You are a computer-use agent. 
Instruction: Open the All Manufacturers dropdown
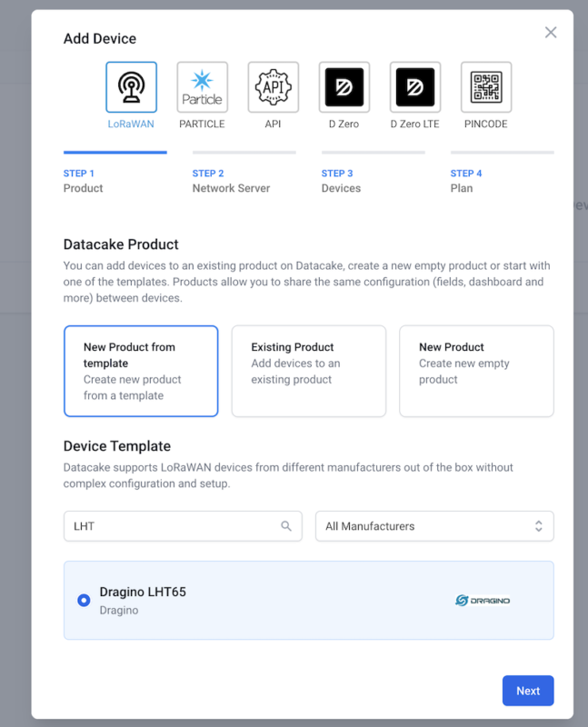point(434,526)
